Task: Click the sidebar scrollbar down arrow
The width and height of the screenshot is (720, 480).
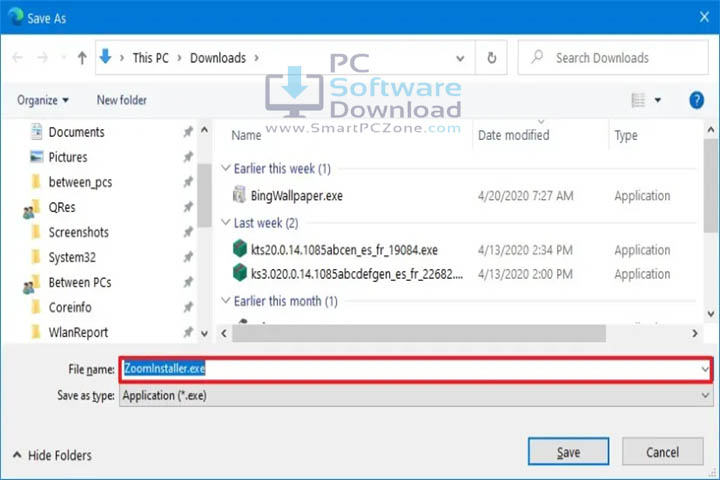Action: 204,333
